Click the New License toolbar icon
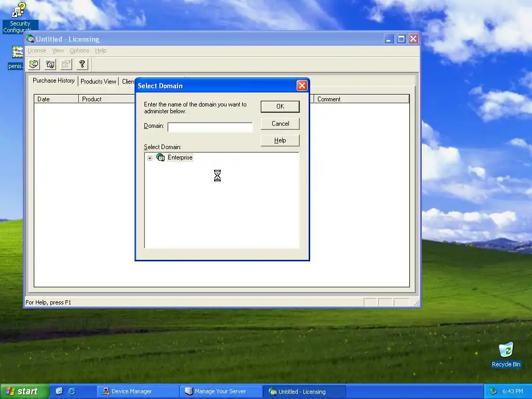Image resolution: width=532 pixels, height=399 pixels. point(50,64)
